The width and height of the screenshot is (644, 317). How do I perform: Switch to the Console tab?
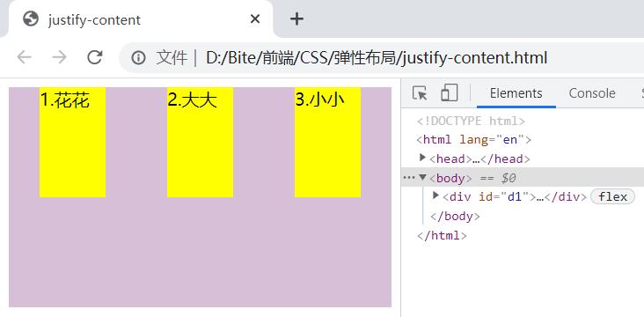click(592, 93)
